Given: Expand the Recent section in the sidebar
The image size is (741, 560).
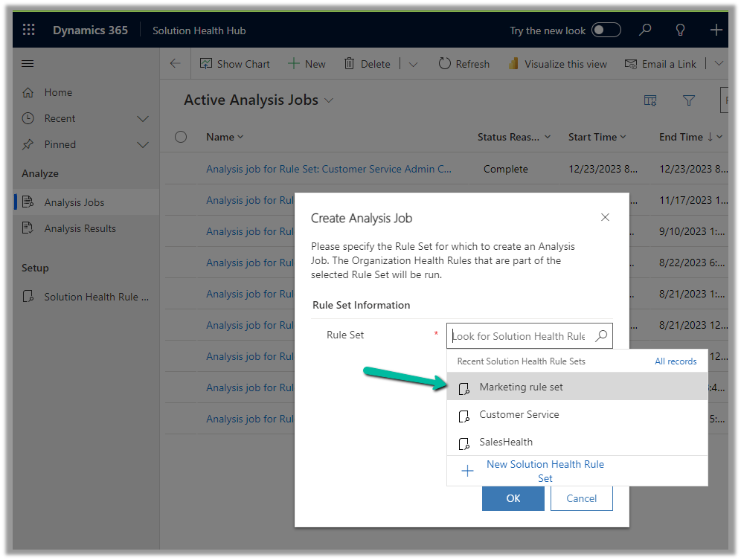Looking at the screenshot, I should 144,119.
